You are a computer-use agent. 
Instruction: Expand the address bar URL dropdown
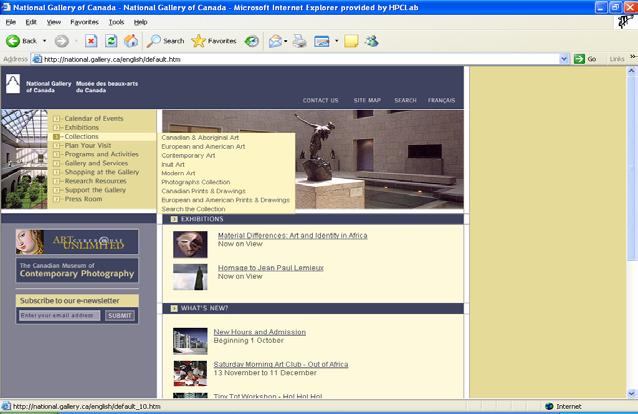pyautogui.click(x=564, y=59)
